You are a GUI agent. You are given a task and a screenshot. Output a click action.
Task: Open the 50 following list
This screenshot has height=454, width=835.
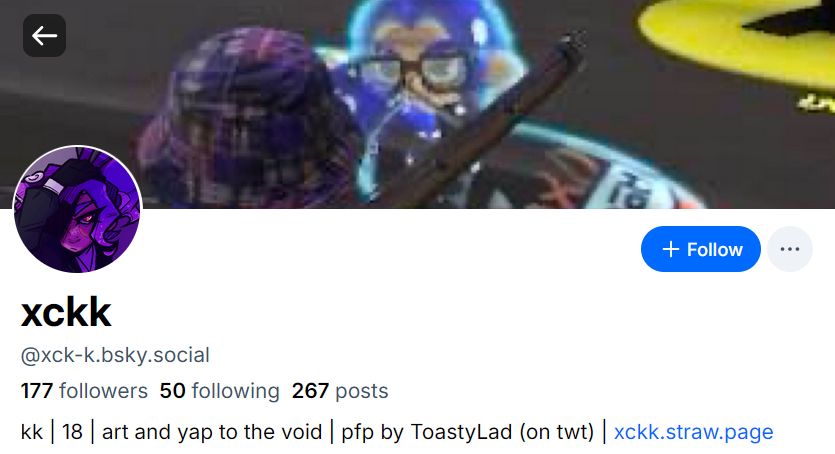tap(219, 391)
